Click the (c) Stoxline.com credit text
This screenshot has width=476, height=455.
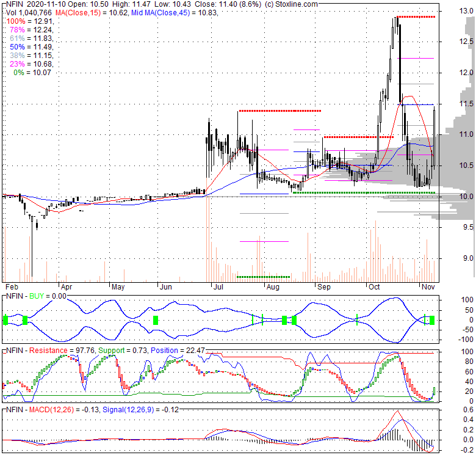291,4
